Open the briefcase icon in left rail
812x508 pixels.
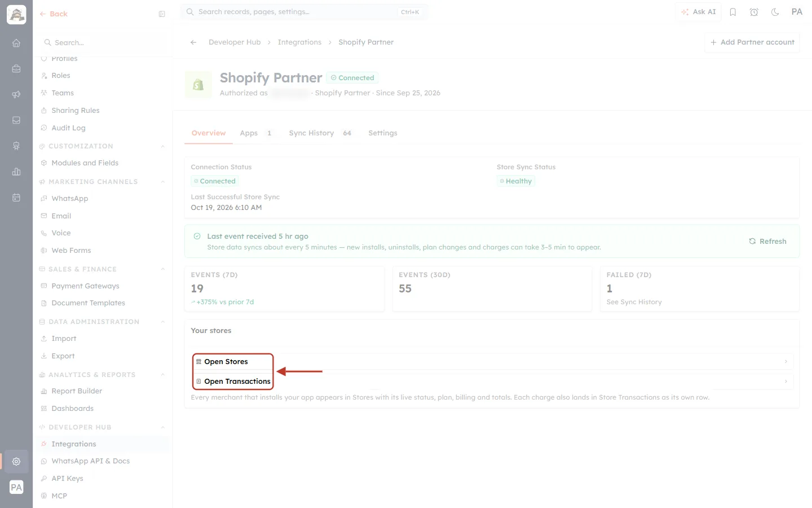pos(16,68)
